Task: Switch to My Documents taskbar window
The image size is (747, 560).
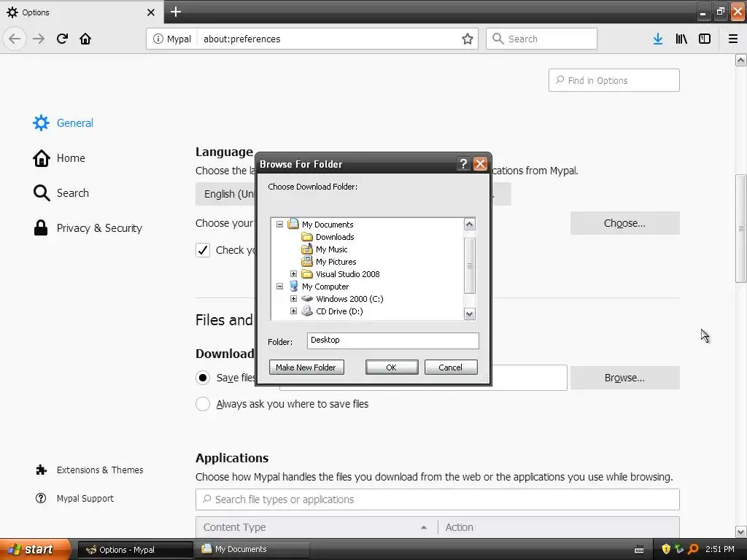Action: click(252, 549)
